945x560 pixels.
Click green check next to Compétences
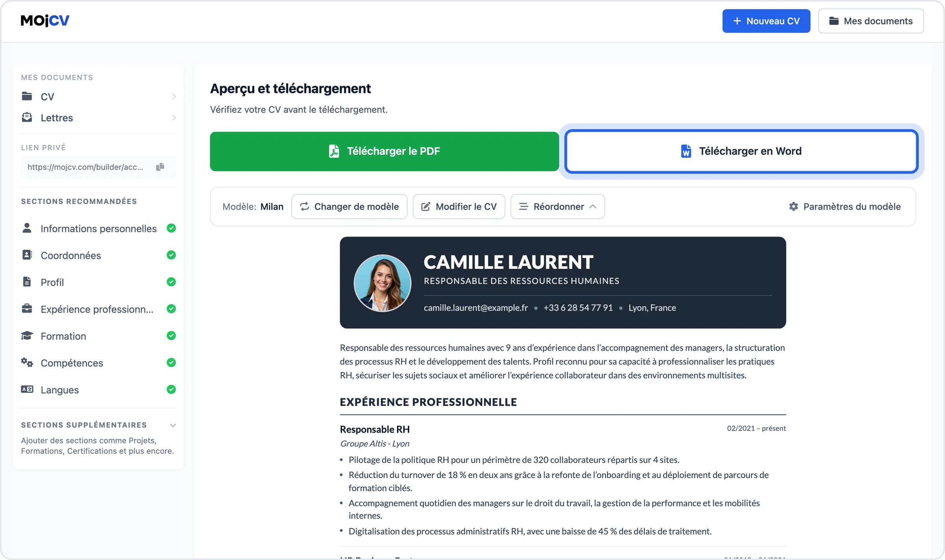coord(171,362)
